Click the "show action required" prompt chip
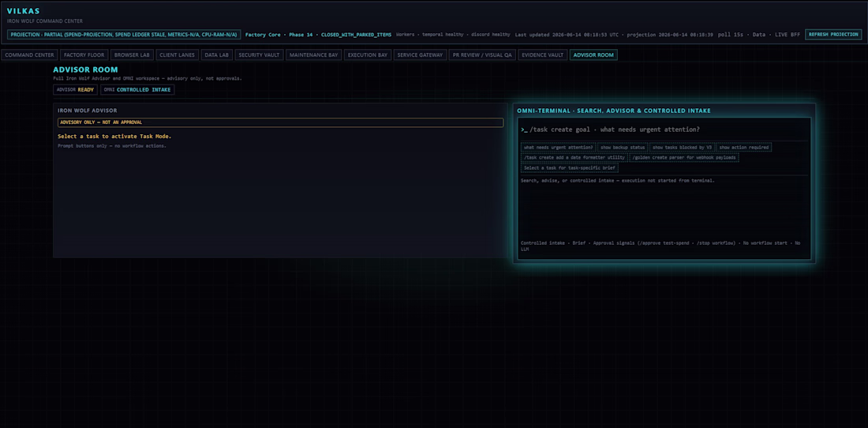This screenshot has height=428, width=868. click(x=743, y=148)
